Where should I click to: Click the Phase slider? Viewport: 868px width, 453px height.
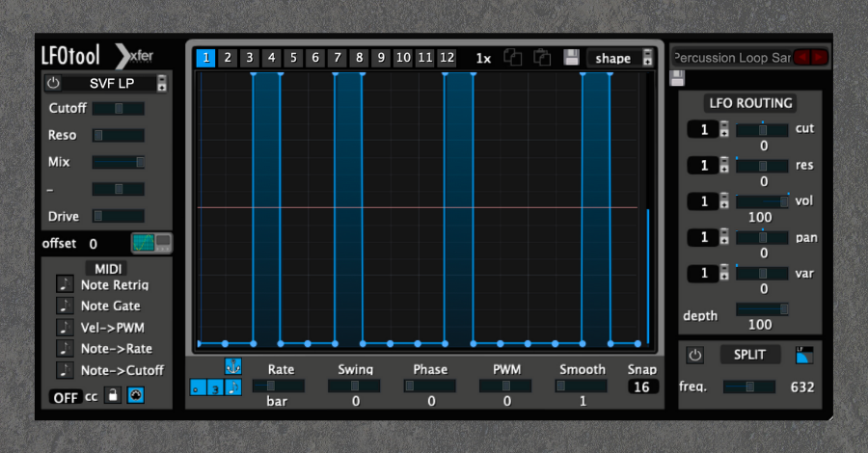click(x=429, y=386)
